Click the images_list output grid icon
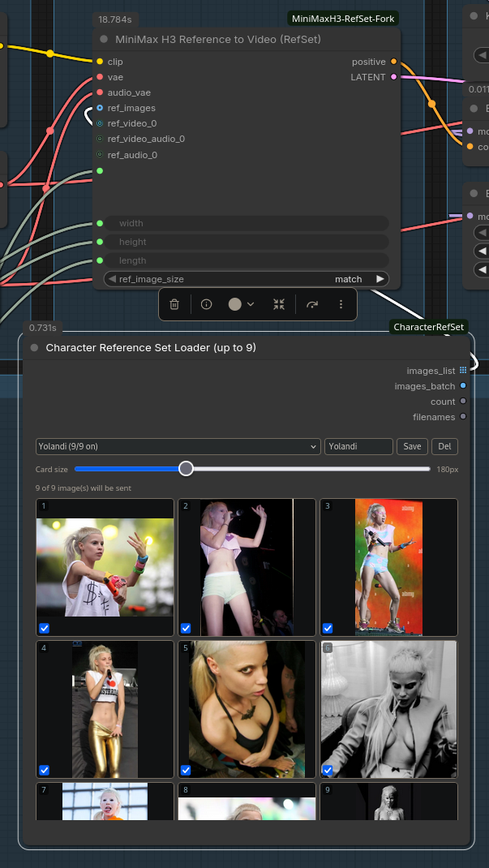 (x=463, y=371)
